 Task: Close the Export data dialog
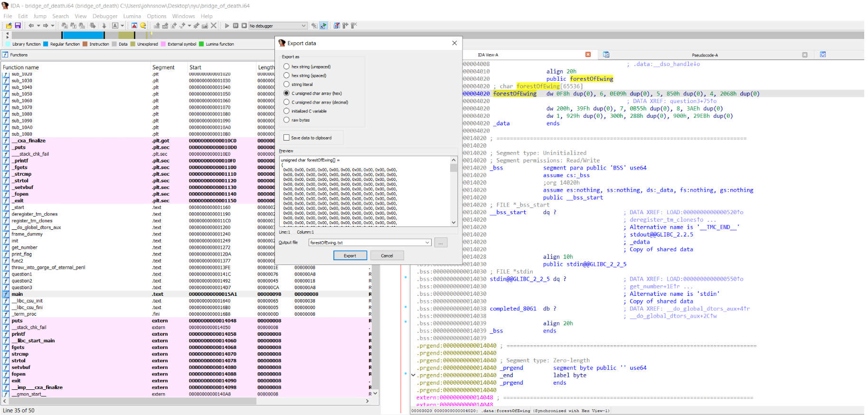click(x=454, y=43)
